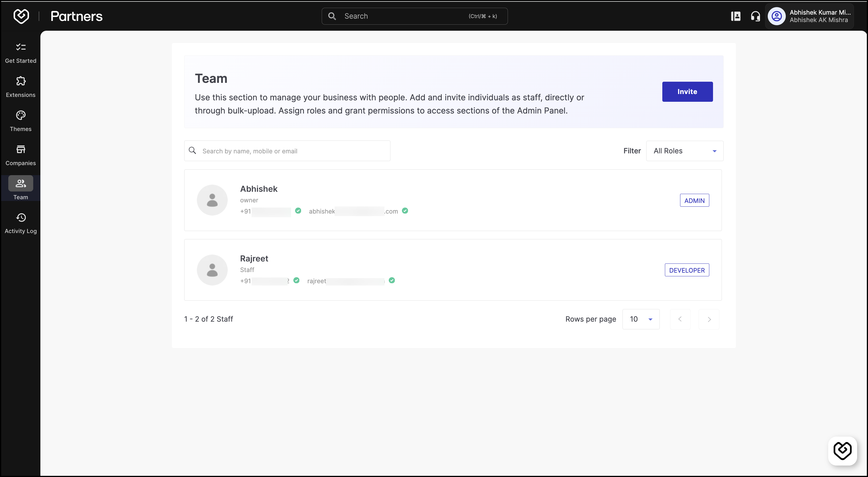Click the magnifier in the staff search box
This screenshot has width=868, height=477.
pyautogui.click(x=193, y=150)
